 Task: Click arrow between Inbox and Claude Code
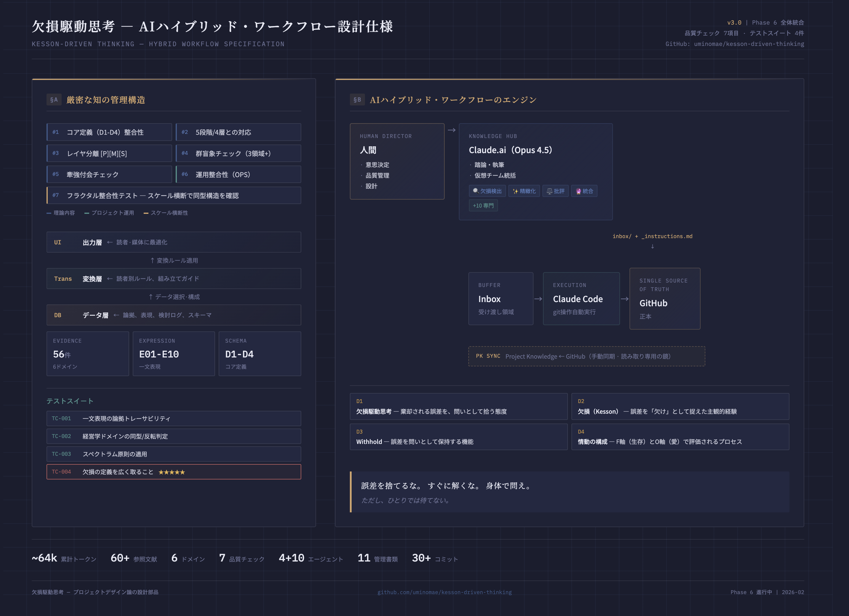pos(538,299)
